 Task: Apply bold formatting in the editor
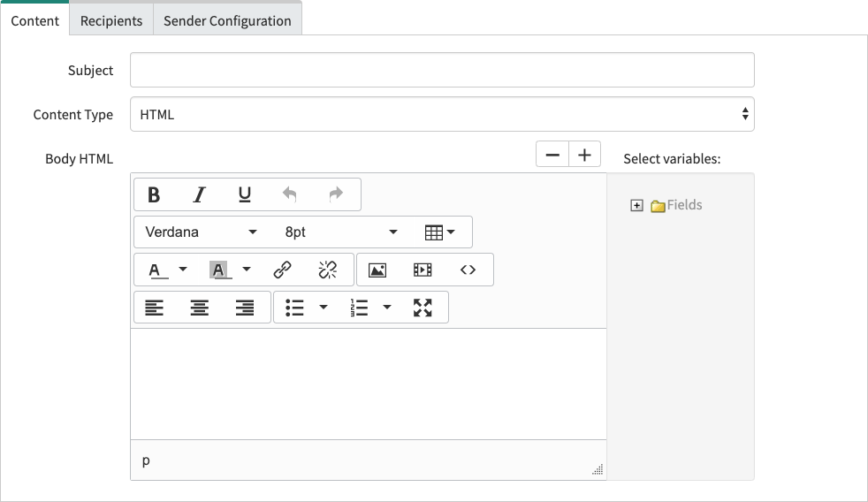point(154,194)
